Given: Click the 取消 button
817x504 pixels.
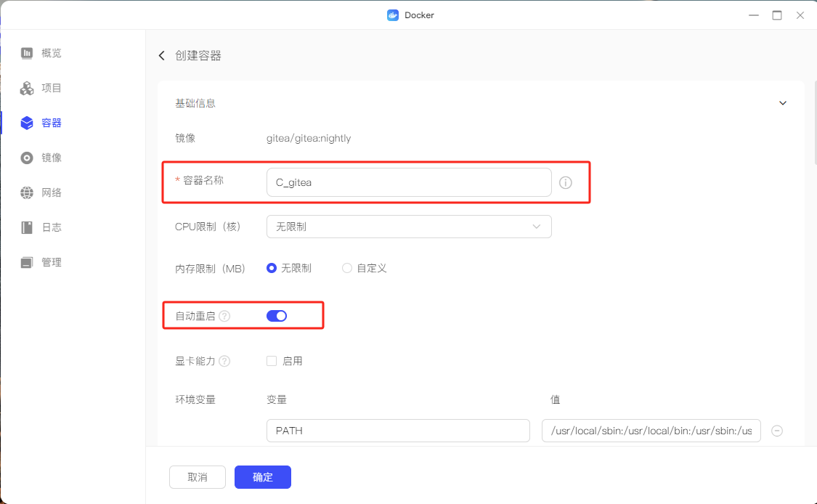Looking at the screenshot, I should point(198,477).
